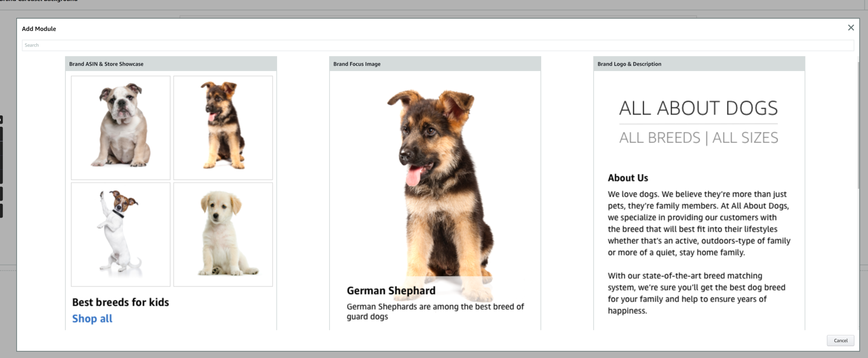This screenshot has width=868, height=358.
Task: Click the ALL ABOUT DOGS logo text
Action: [x=698, y=108]
